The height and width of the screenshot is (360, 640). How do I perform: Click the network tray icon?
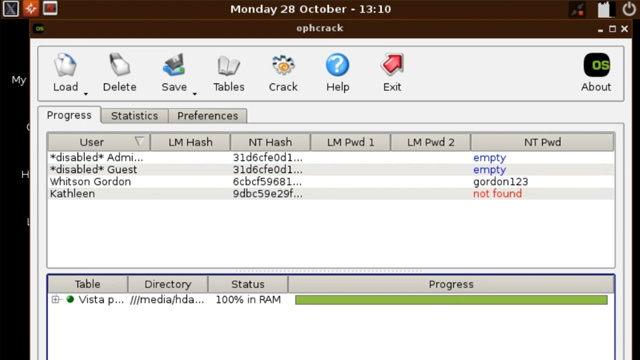tap(578, 9)
